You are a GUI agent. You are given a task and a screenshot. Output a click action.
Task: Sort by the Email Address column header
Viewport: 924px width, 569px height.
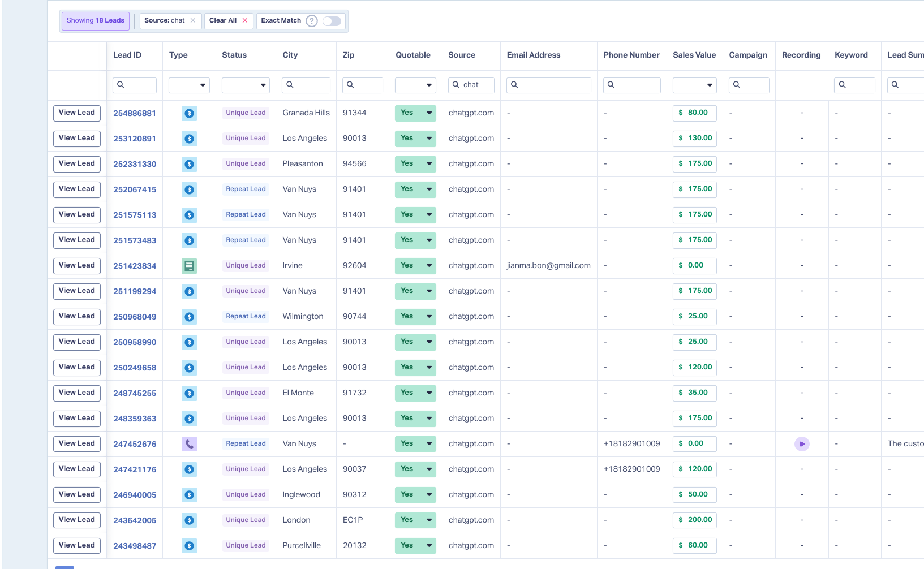coord(534,55)
